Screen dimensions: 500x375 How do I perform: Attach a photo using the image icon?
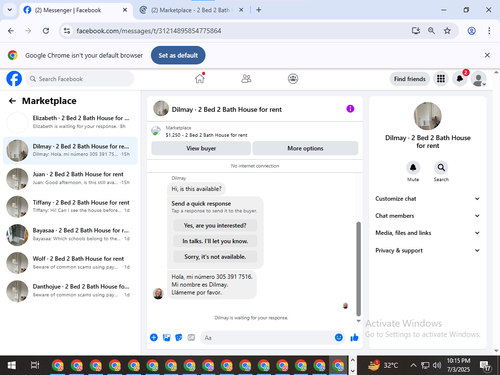[x=166, y=337]
